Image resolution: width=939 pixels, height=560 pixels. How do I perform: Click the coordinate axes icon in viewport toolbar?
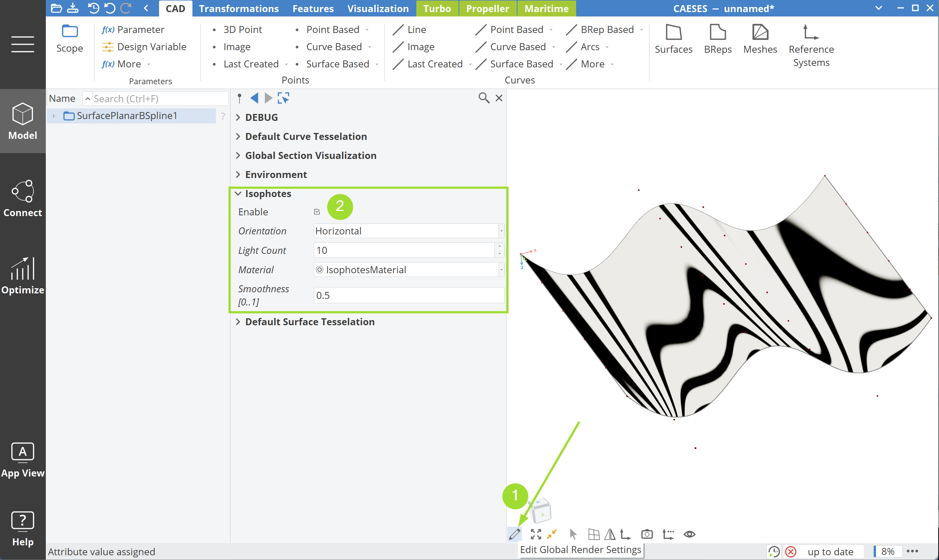point(625,534)
